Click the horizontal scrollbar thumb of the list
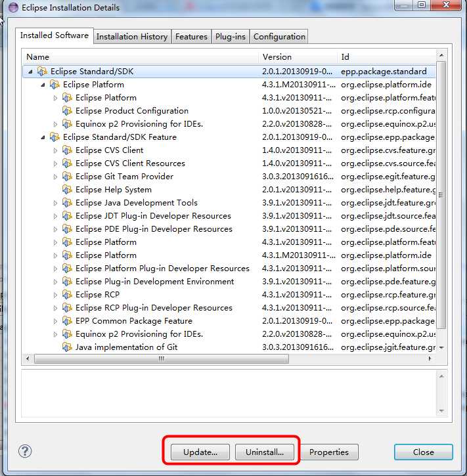 [x=162, y=359]
